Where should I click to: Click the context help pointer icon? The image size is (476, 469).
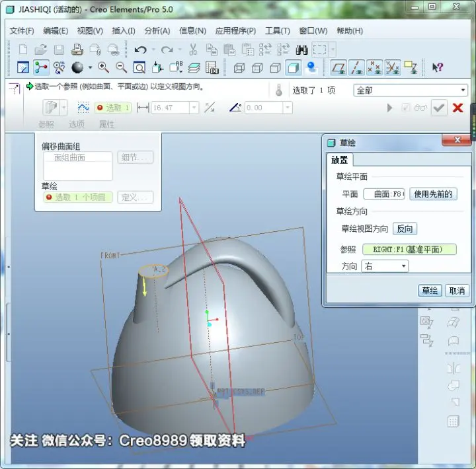438,67
